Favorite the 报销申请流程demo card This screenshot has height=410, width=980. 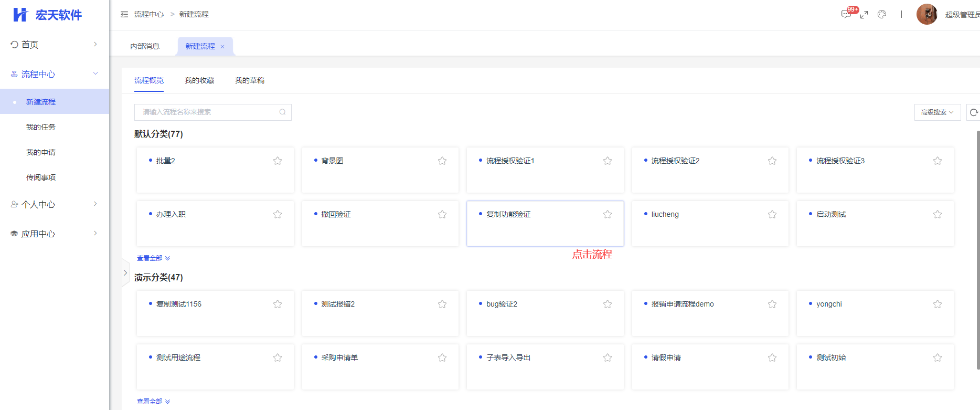point(772,304)
